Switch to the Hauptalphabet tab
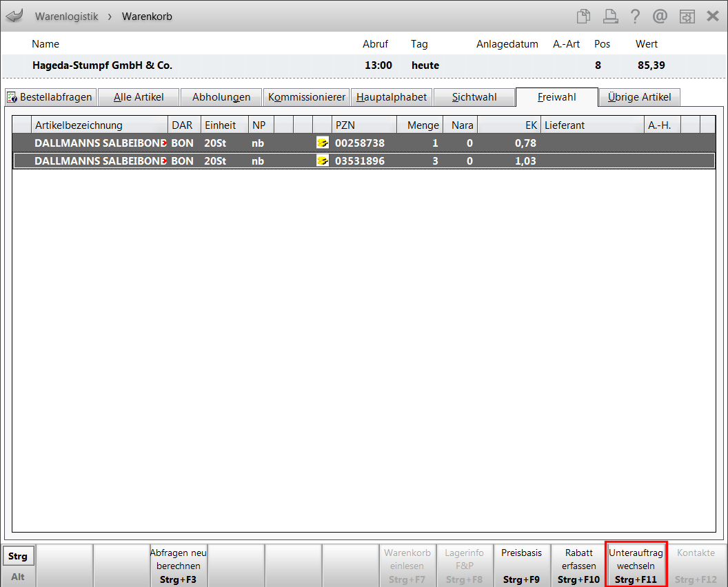Image resolution: width=728 pixels, height=587 pixels. [392, 97]
